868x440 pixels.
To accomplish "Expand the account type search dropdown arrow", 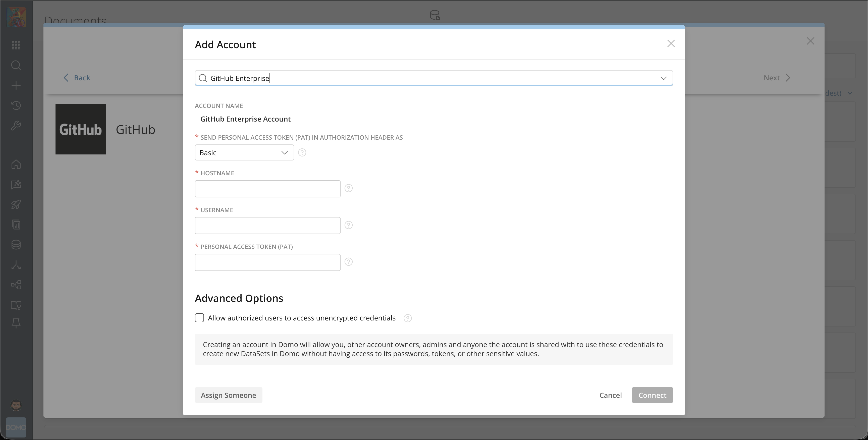I will (664, 78).
